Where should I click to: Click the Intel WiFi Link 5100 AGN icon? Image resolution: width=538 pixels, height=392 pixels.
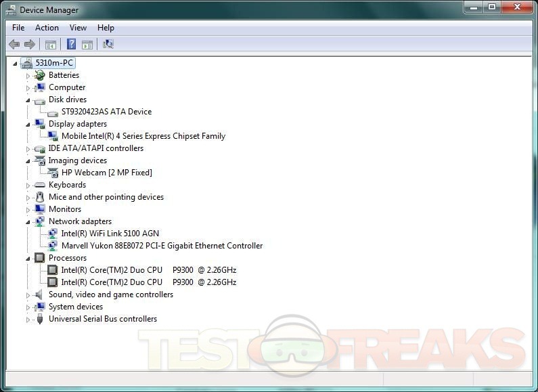(x=53, y=234)
